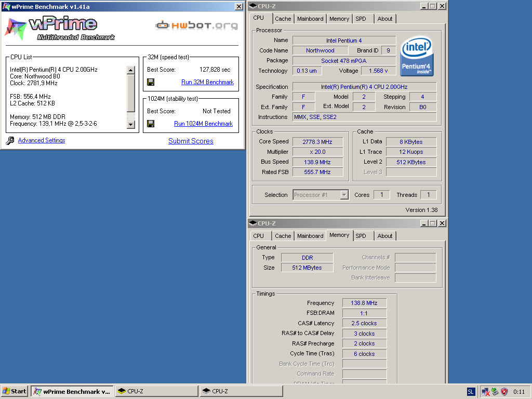Image resolution: width=532 pixels, height=399 pixels.
Task: Click Submit Scores link
Action: point(191,141)
